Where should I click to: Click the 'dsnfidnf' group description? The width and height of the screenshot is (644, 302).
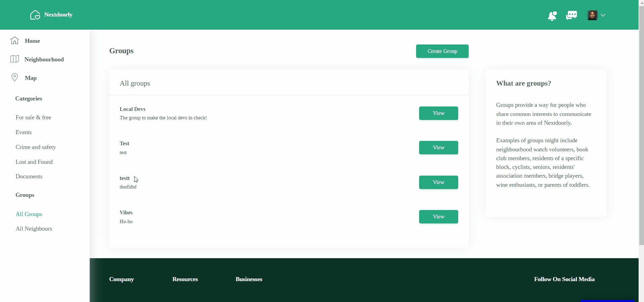[128, 187]
